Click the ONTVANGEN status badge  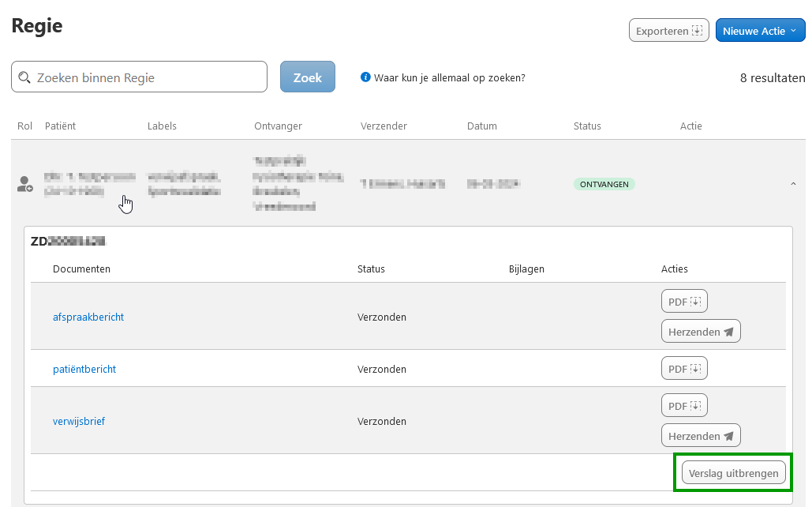(604, 184)
